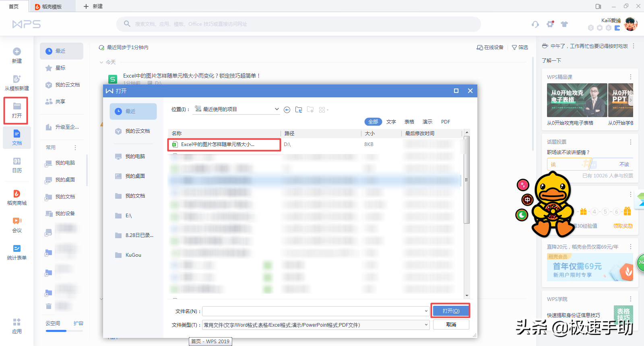This screenshot has width=644, height=346.
Task: Open 应用 apps grid in sidebar
Action: coord(17,326)
